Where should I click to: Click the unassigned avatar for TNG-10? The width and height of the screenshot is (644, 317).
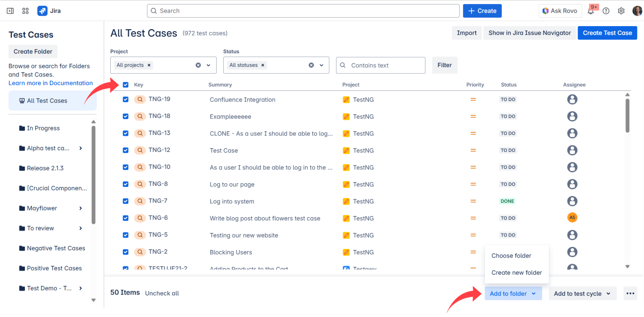coord(572,167)
